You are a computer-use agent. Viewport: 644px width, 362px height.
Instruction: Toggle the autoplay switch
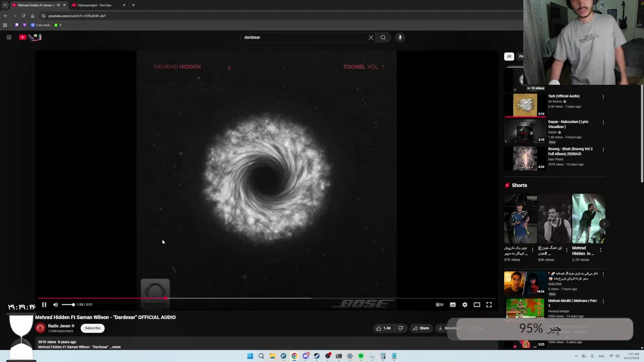point(439,305)
